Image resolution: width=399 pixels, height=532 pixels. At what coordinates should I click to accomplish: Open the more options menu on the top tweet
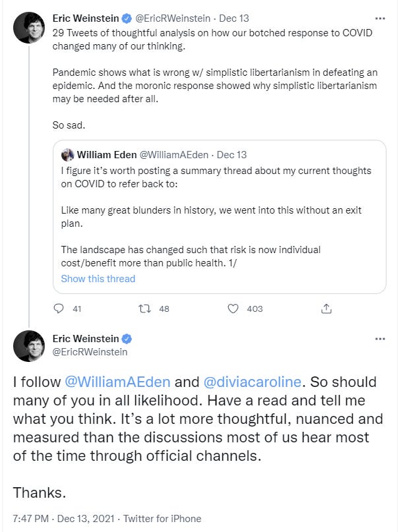380,18
